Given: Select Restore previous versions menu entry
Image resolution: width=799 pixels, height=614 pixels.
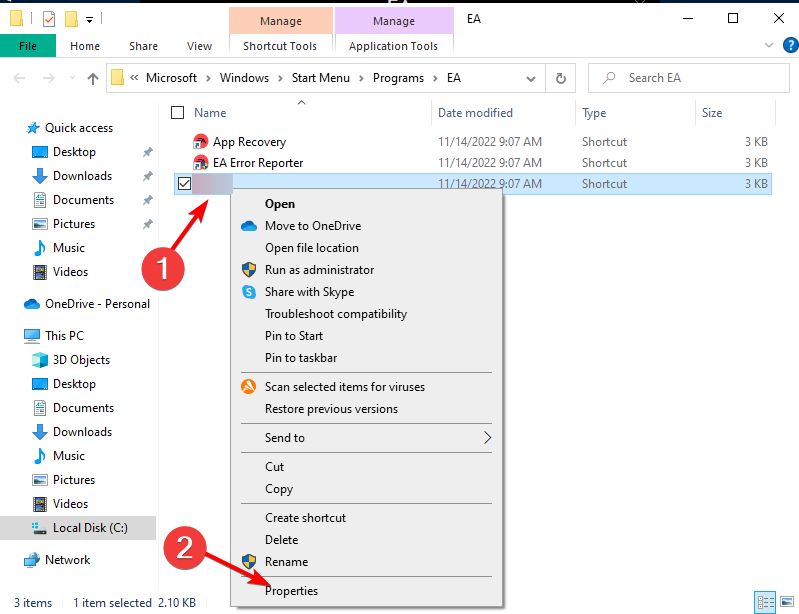Looking at the screenshot, I should point(331,409).
